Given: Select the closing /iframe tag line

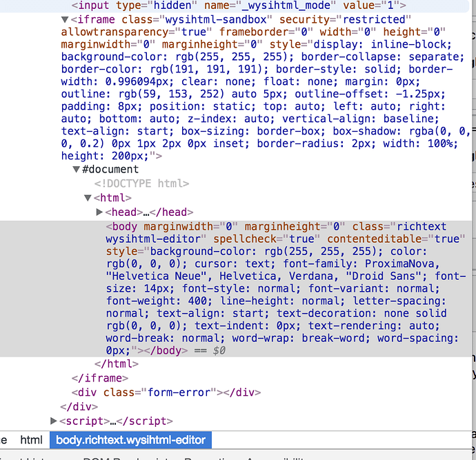Looking at the screenshot, I should point(100,378).
